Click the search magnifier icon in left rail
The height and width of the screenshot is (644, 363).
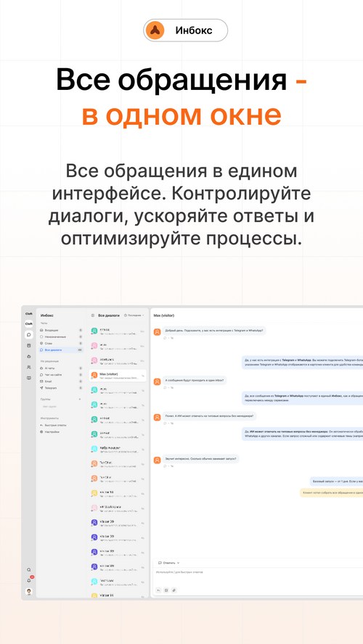tap(29, 569)
